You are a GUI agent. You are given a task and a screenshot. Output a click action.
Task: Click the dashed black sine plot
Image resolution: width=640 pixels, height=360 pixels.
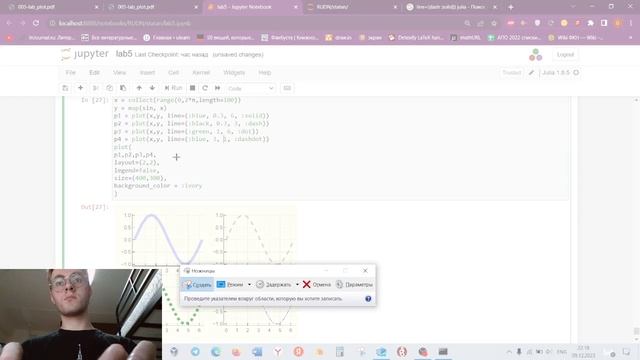(259, 239)
